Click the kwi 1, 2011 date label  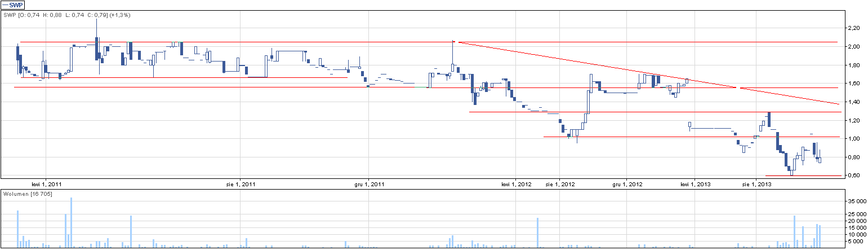tap(47, 184)
